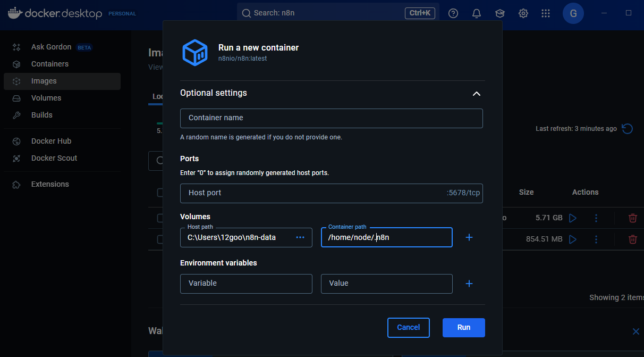644x357 pixels.
Task: Focus the environment Variable field
Action: 246,284
